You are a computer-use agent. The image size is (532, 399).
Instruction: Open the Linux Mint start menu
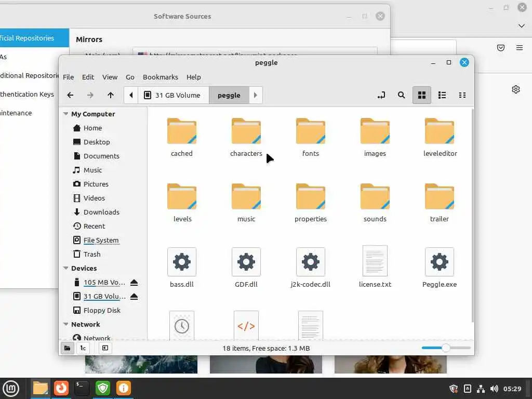(x=11, y=388)
